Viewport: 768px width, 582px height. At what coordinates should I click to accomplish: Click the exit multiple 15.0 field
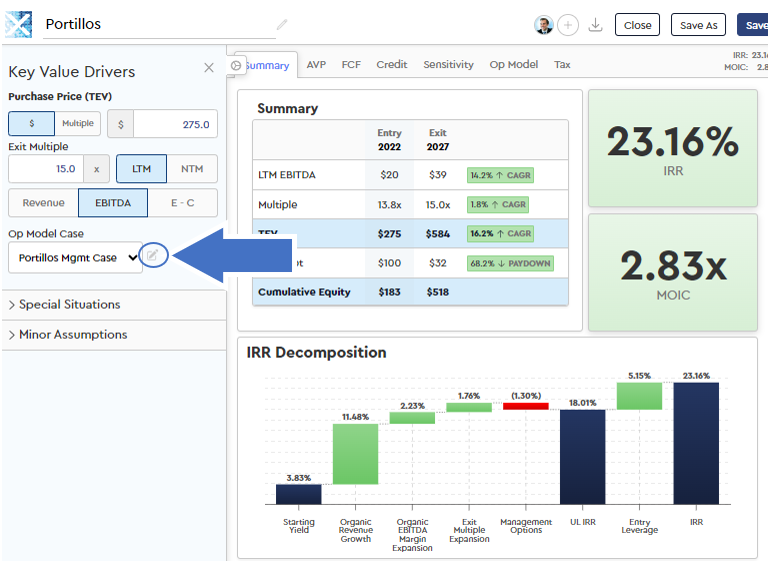(x=46, y=169)
